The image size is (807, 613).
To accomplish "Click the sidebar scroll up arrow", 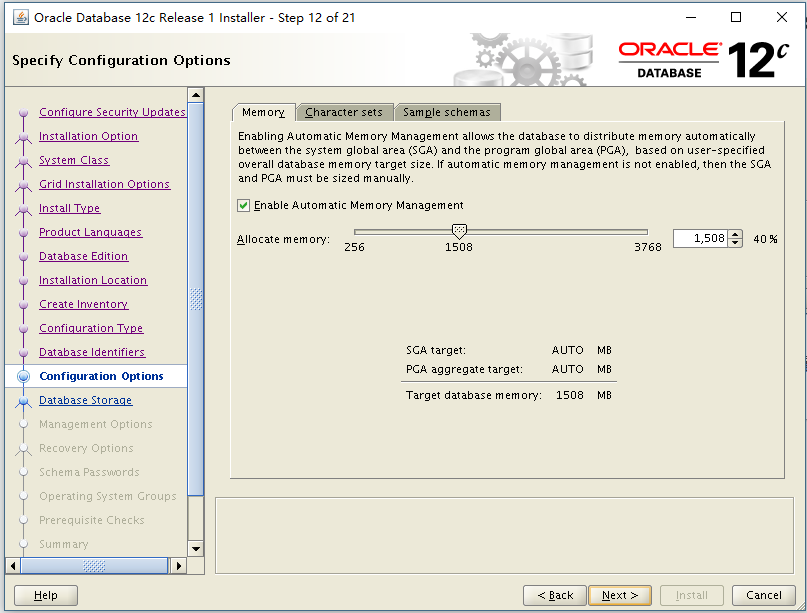I will [x=196, y=95].
